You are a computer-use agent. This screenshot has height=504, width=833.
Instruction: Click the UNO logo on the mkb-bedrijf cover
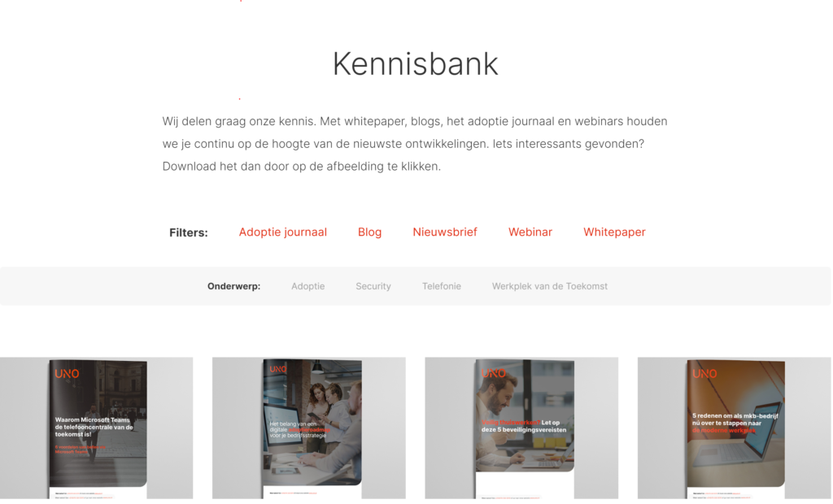click(x=704, y=374)
